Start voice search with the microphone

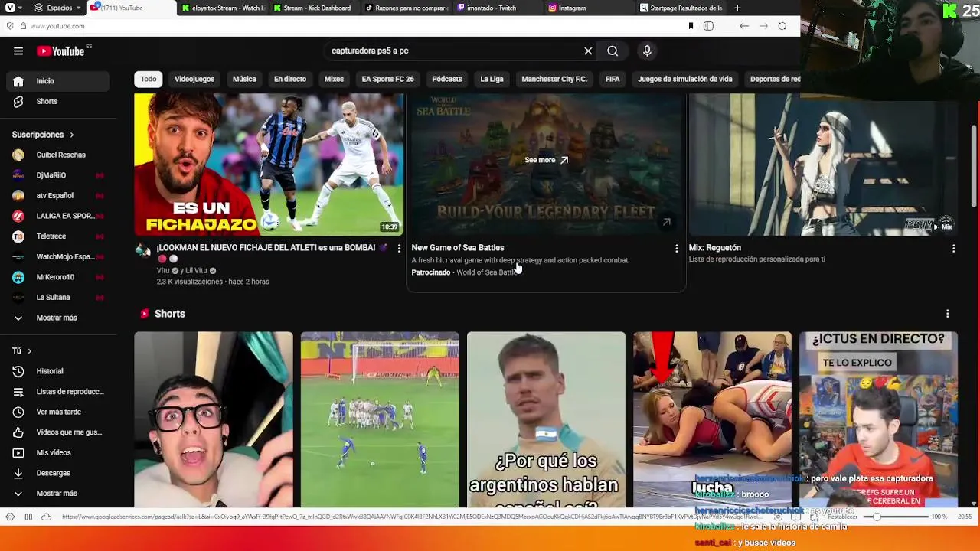[647, 51]
